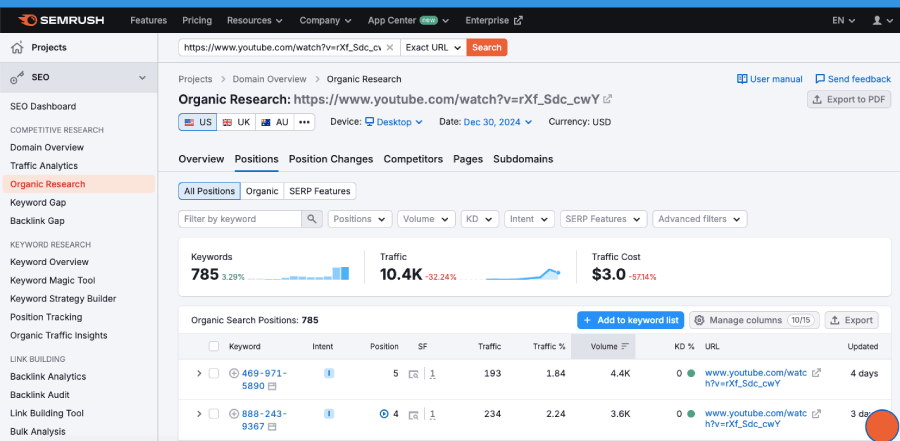This screenshot has height=441, width=900.
Task: Open the external URL icon in the 888-243-9367 row
Action: [816, 413]
